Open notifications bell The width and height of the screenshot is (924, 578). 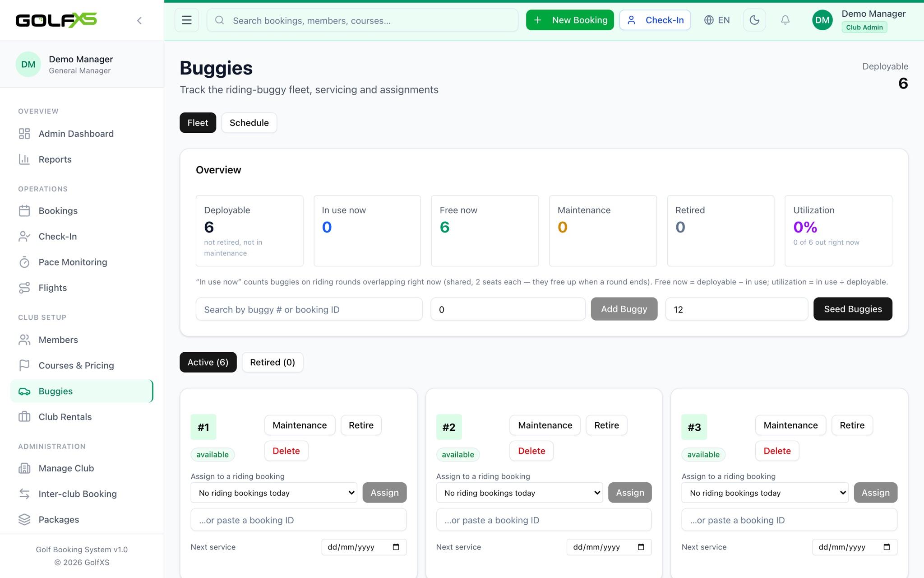[x=785, y=20]
